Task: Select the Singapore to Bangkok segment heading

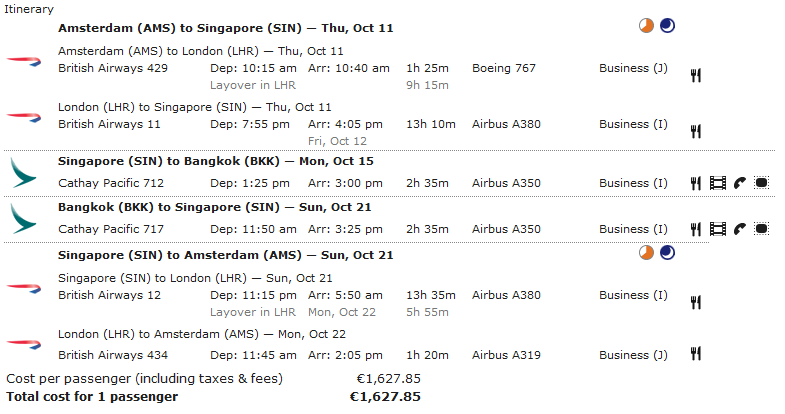Action: point(216,161)
